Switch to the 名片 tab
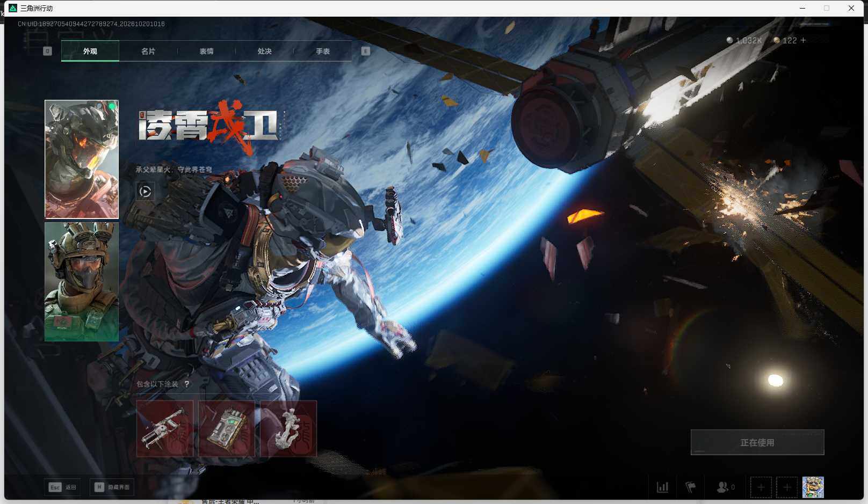This screenshot has width=868, height=504. click(x=148, y=51)
